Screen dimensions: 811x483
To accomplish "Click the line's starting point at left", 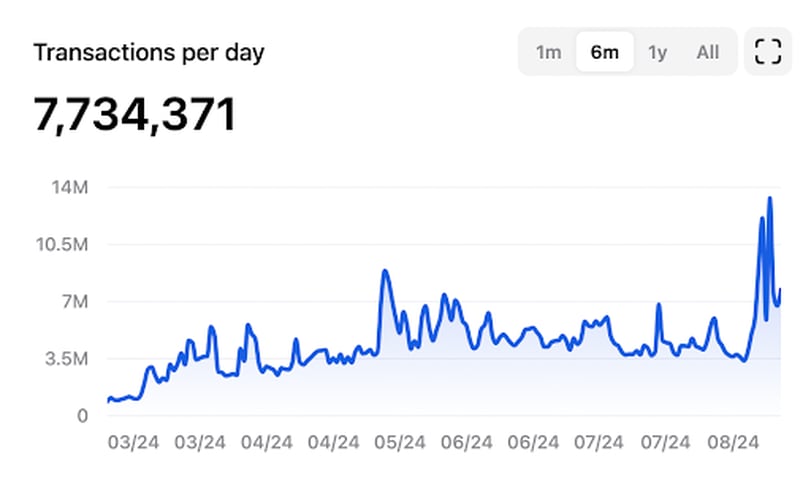I will pos(109,401).
